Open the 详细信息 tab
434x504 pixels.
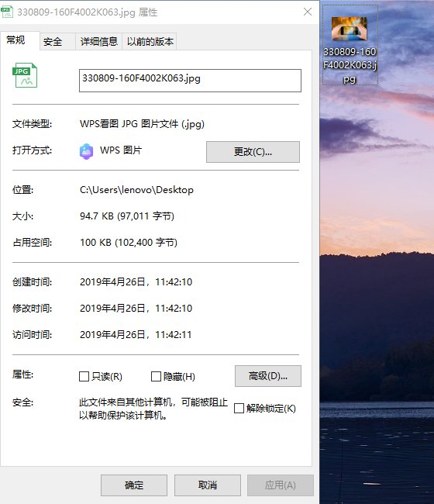click(98, 42)
